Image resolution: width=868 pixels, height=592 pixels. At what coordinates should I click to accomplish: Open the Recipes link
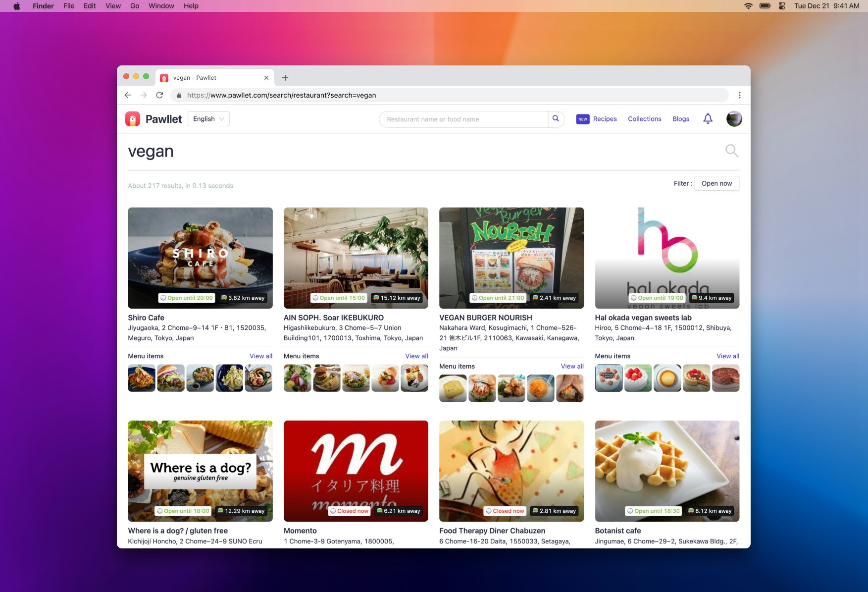coord(605,119)
